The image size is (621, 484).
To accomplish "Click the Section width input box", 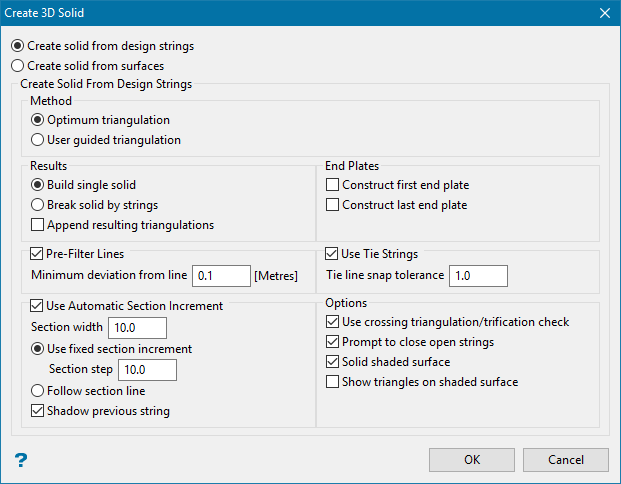I will (x=137, y=327).
